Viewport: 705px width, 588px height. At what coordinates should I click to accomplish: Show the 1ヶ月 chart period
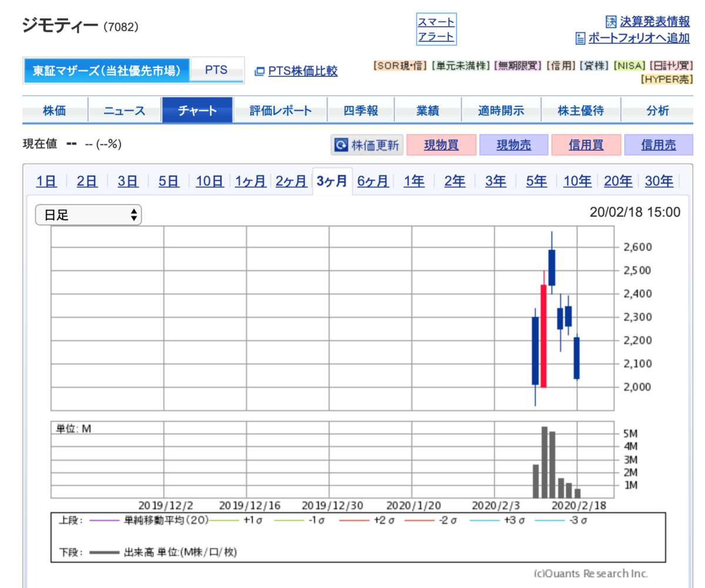pyautogui.click(x=250, y=182)
